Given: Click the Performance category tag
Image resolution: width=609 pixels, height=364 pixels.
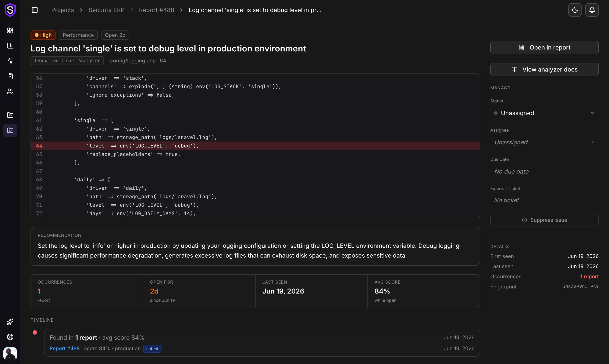Looking at the screenshot, I should click(x=78, y=35).
